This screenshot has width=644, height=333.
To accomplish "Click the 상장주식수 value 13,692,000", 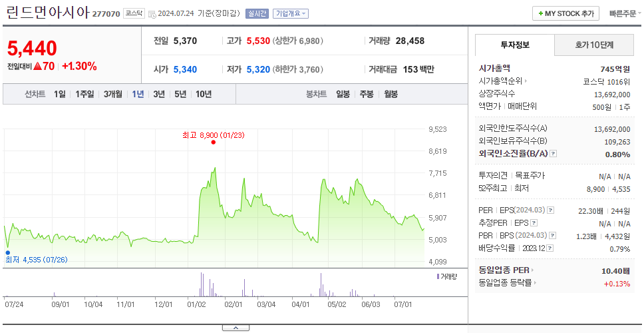I will [x=612, y=95].
